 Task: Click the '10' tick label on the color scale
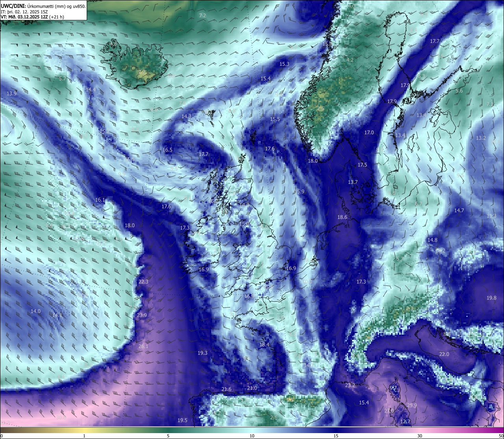point(252,436)
